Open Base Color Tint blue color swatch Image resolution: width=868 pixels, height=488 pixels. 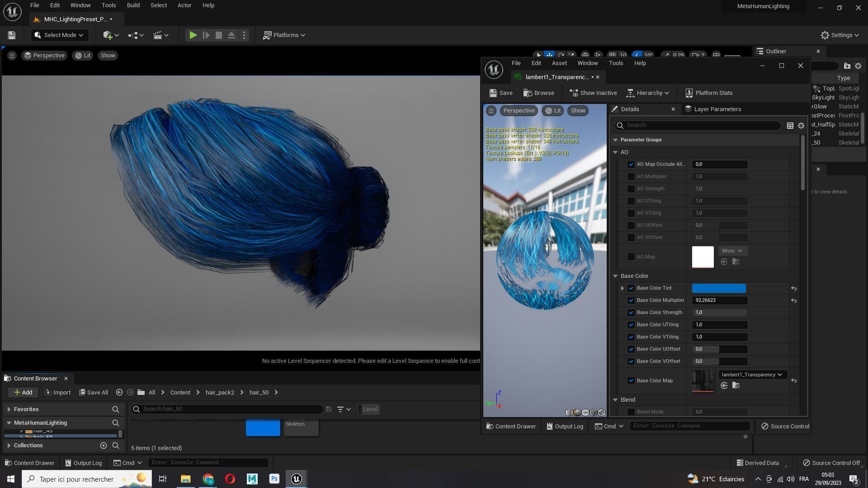719,288
